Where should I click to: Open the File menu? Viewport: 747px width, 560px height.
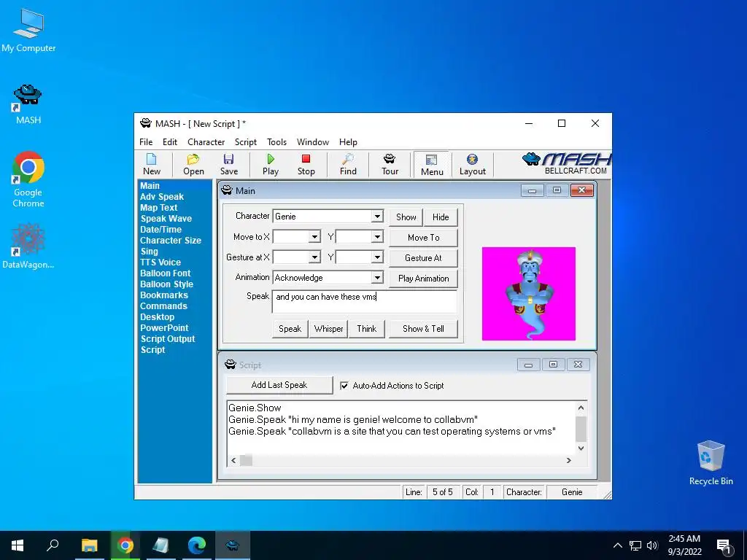(146, 142)
